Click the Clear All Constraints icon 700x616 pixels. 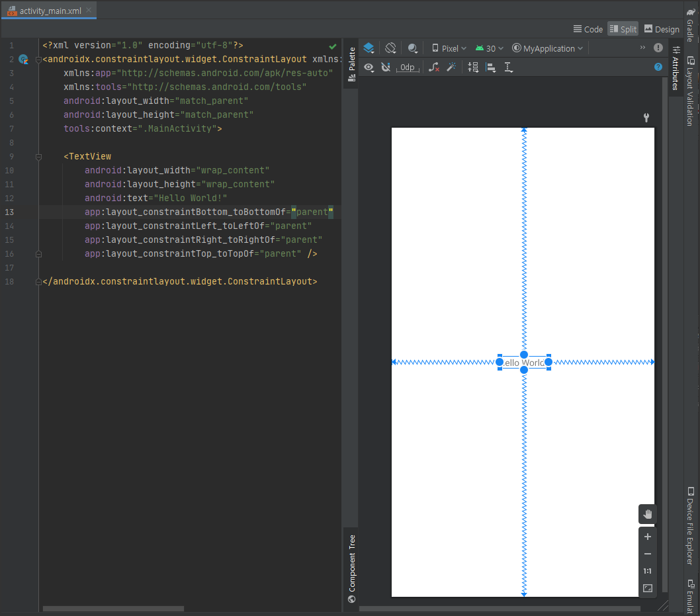click(433, 67)
